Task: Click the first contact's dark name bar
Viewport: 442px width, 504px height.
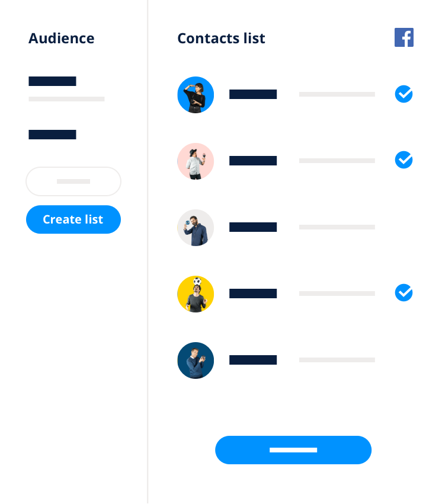Action: tap(253, 94)
